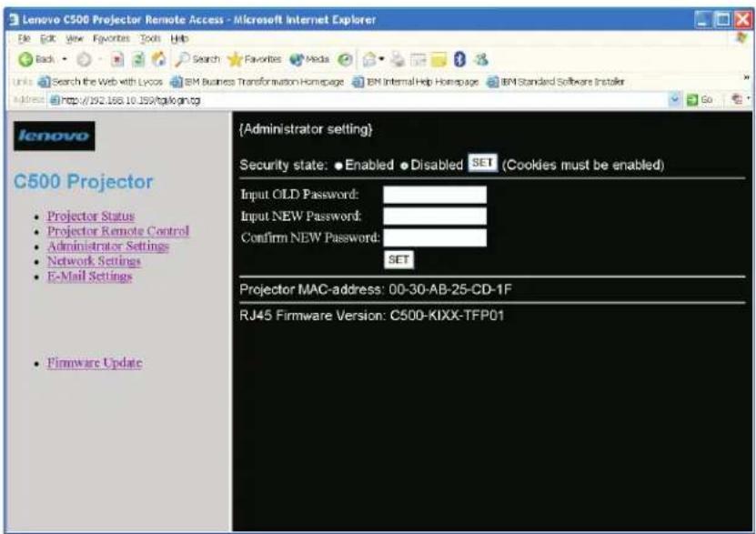The width and height of the screenshot is (756, 534).
Task: Select the Disabled security state radio
Action: (x=404, y=166)
